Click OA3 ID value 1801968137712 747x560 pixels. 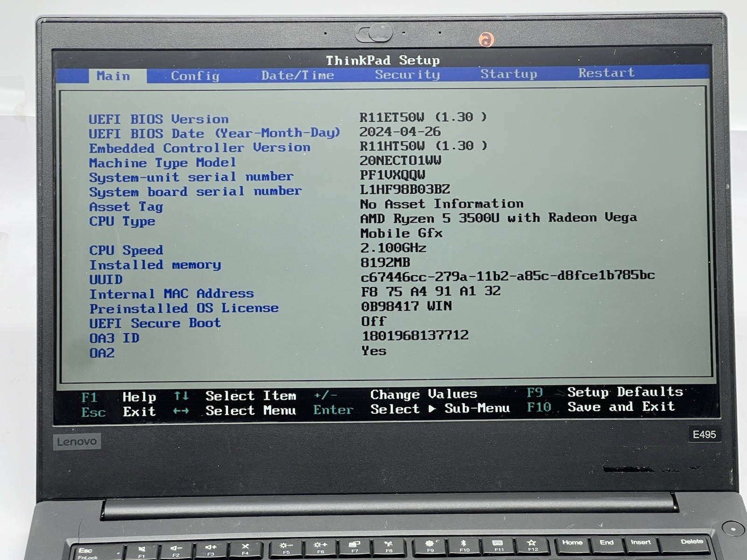(415, 336)
